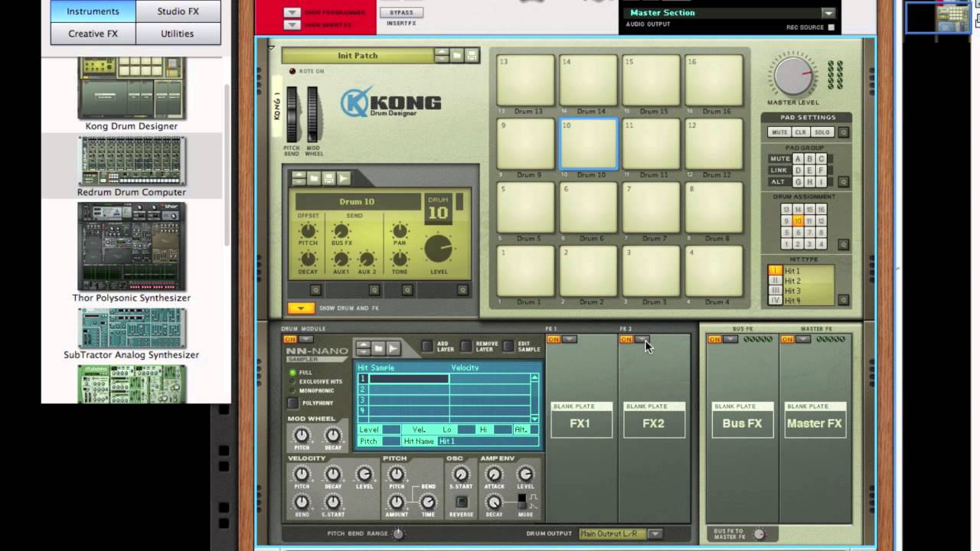
Task: Toggle alt group G in Pad Group
Action: [798, 182]
